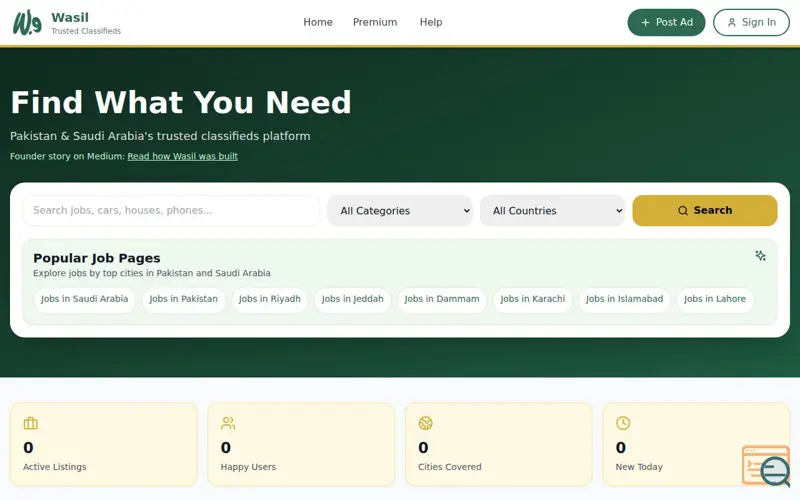Image resolution: width=800 pixels, height=500 pixels.
Task: Select the Jobs in Lahore chip
Action: tap(715, 299)
